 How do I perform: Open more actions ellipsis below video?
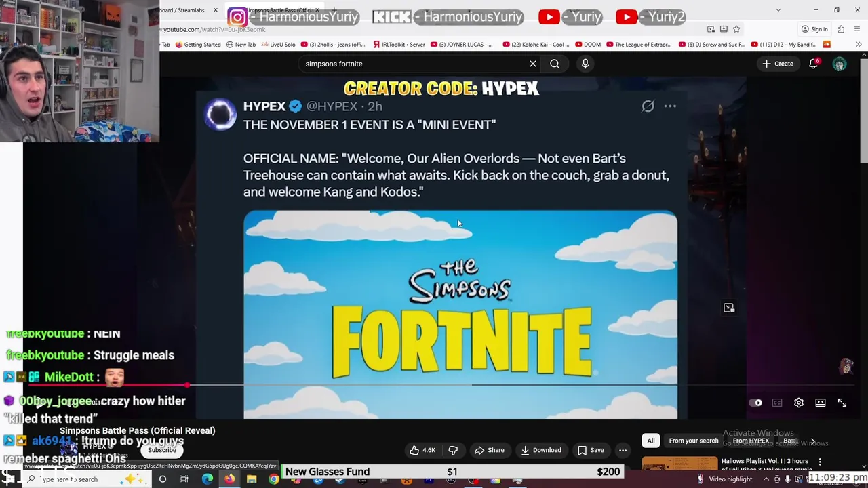pos(623,450)
